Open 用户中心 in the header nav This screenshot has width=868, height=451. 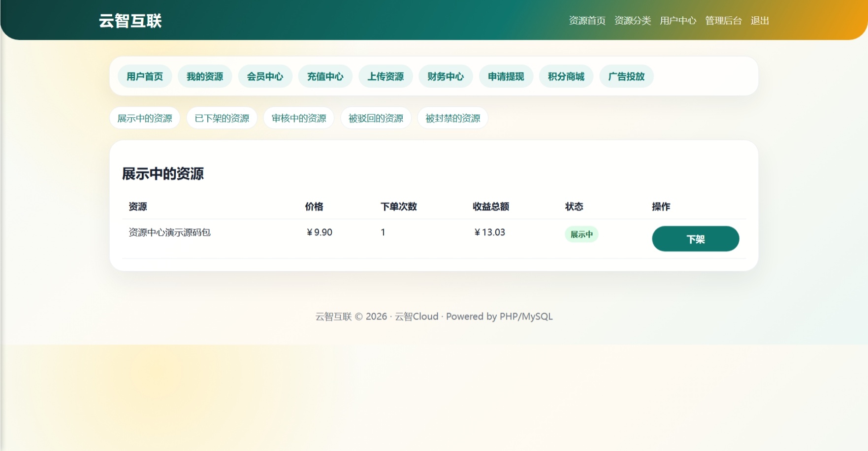678,21
